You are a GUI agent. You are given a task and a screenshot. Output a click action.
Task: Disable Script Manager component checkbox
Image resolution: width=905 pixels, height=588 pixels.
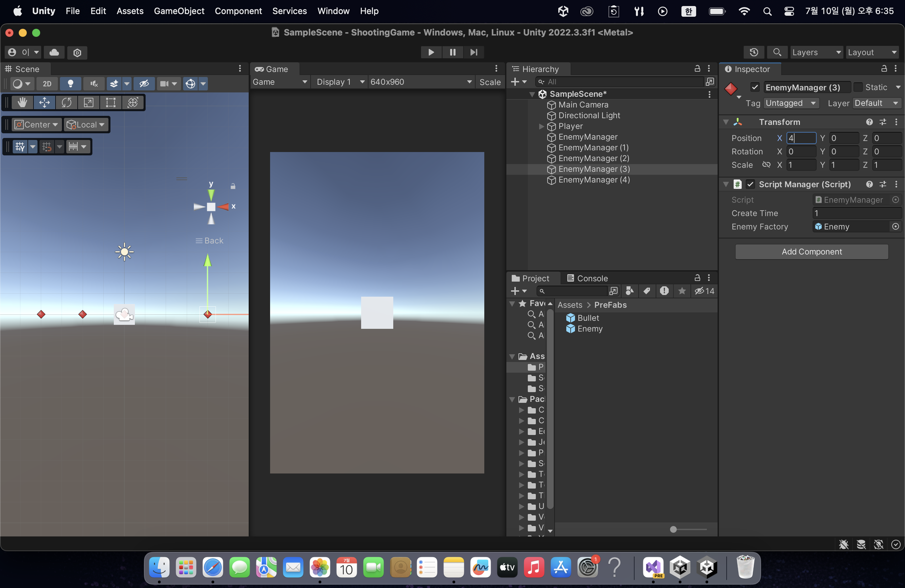pyautogui.click(x=750, y=185)
